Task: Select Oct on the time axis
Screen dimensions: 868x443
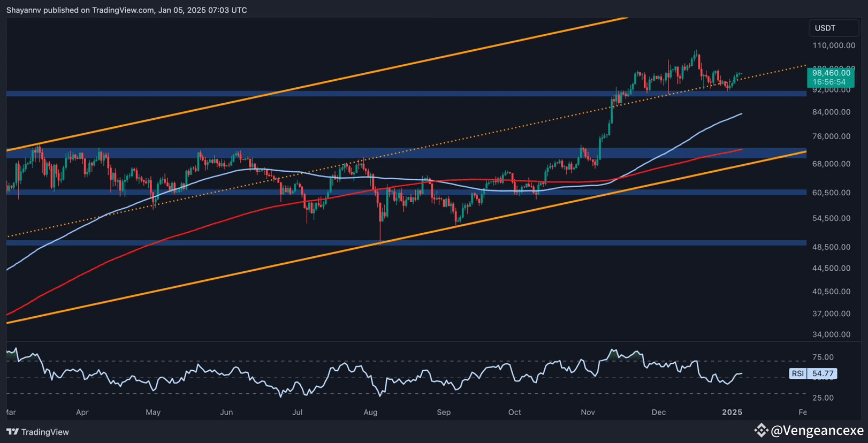Action: pos(514,412)
